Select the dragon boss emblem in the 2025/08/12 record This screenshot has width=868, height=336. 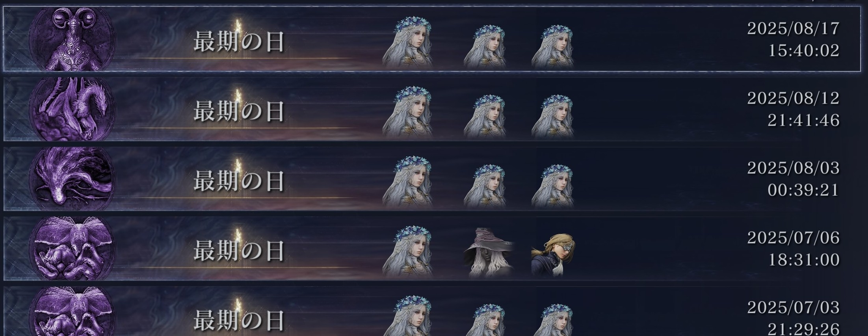point(72,109)
